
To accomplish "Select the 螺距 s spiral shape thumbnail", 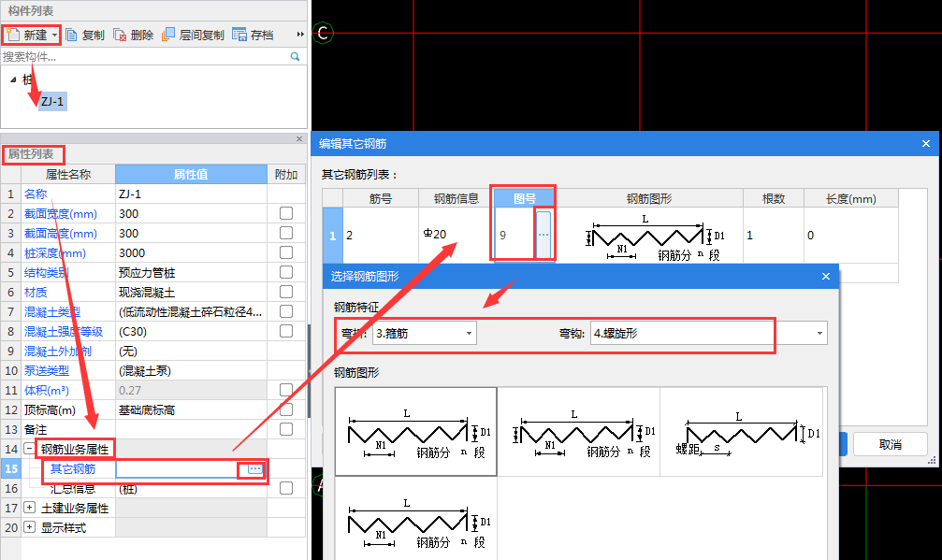I will (x=741, y=432).
